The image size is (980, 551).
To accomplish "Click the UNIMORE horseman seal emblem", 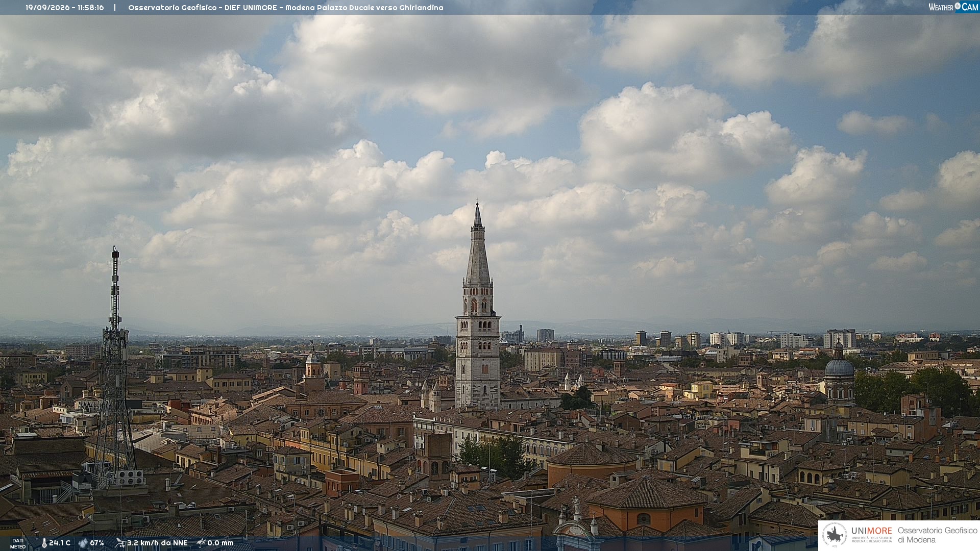I will pos(835,535).
